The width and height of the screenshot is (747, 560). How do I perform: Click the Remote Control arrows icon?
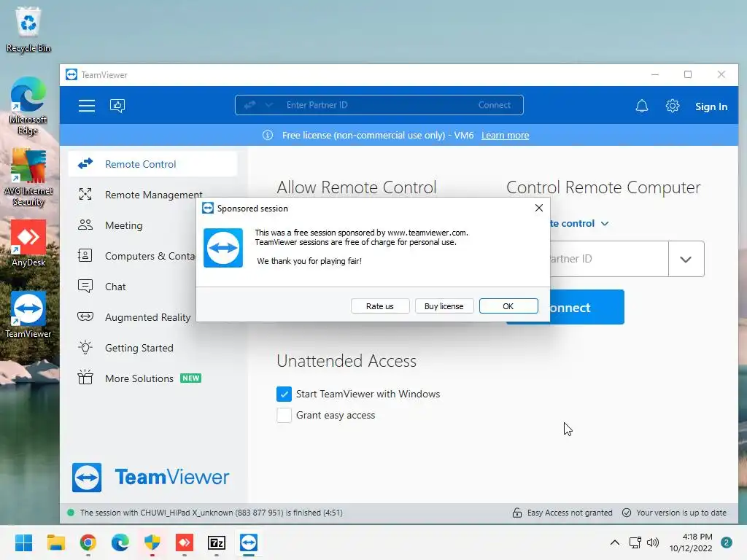(x=85, y=164)
